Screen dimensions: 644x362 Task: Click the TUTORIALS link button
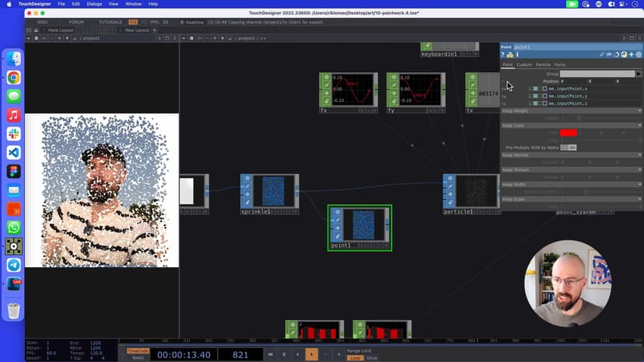(111, 22)
